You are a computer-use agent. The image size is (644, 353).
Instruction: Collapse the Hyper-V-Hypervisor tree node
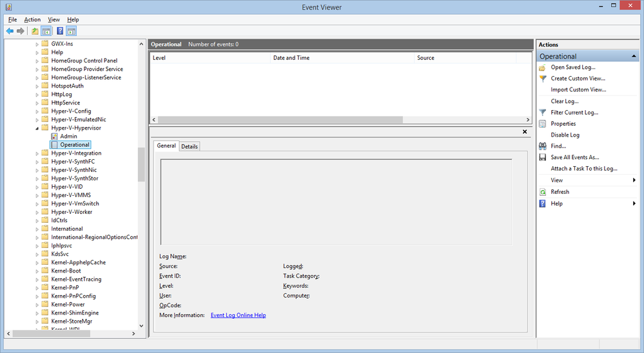(37, 128)
